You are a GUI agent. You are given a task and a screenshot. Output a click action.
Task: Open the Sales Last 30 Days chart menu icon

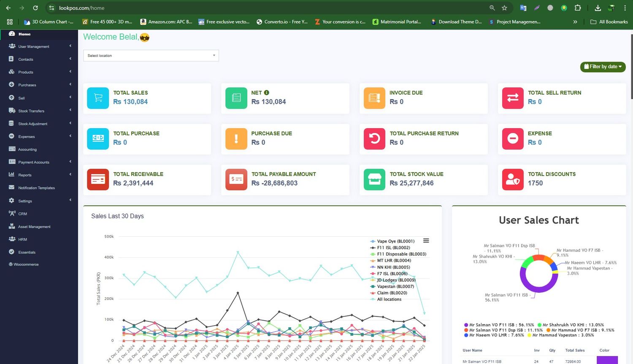click(x=426, y=240)
